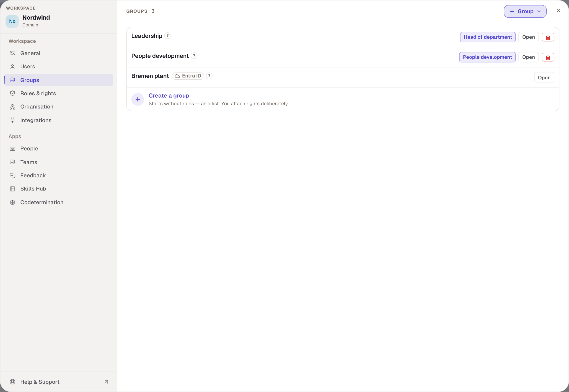Viewport: 569px width, 392px height.
Task: Click the People development group name
Action: pyautogui.click(x=160, y=56)
